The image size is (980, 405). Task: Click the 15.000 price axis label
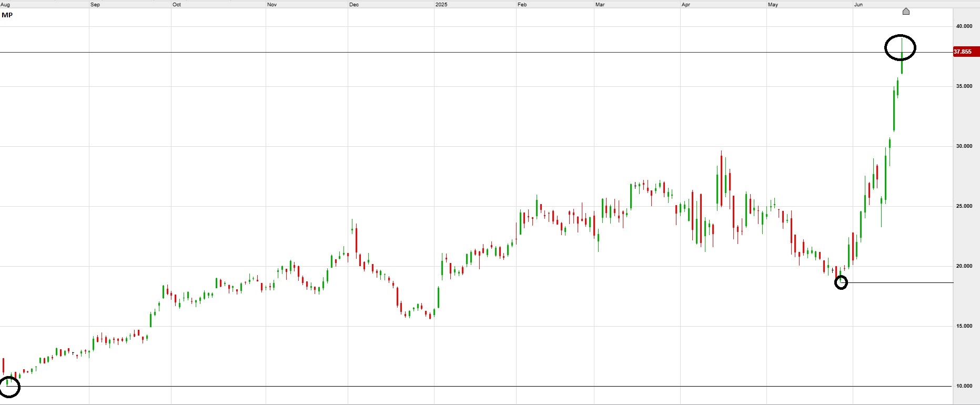[964, 326]
